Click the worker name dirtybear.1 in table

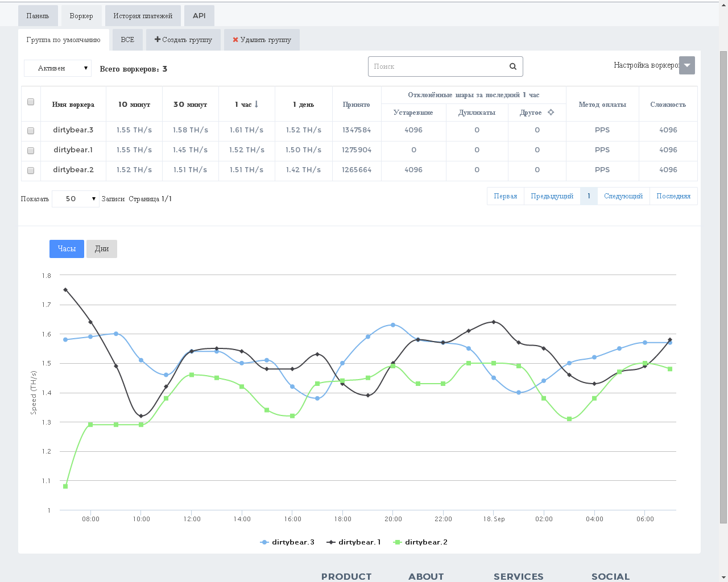(x=73, y=150)
